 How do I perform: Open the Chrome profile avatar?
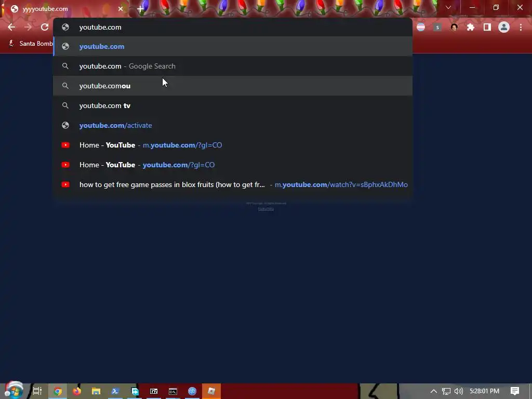tap(504, 27)
